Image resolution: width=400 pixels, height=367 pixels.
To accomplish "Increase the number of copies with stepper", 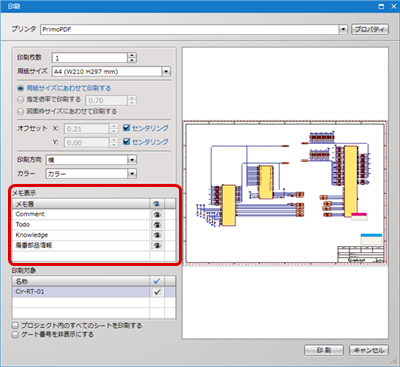I will click(x=132, y=55).
